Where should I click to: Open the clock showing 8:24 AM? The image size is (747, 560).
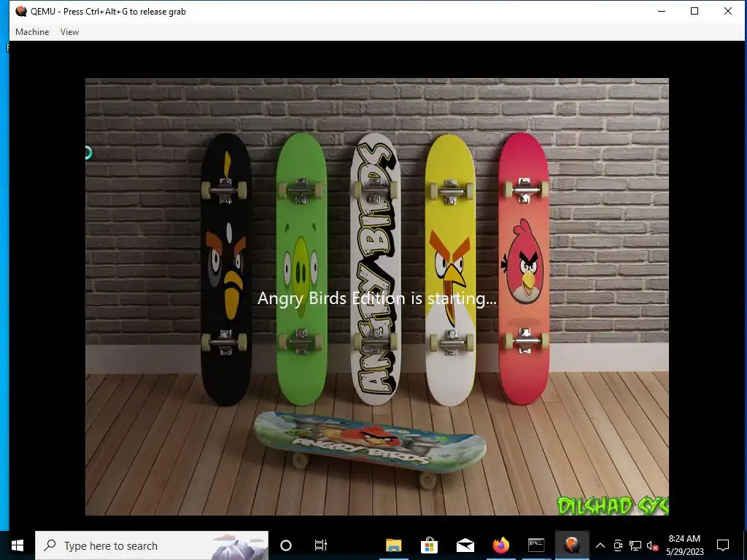[x=684, y=545]
